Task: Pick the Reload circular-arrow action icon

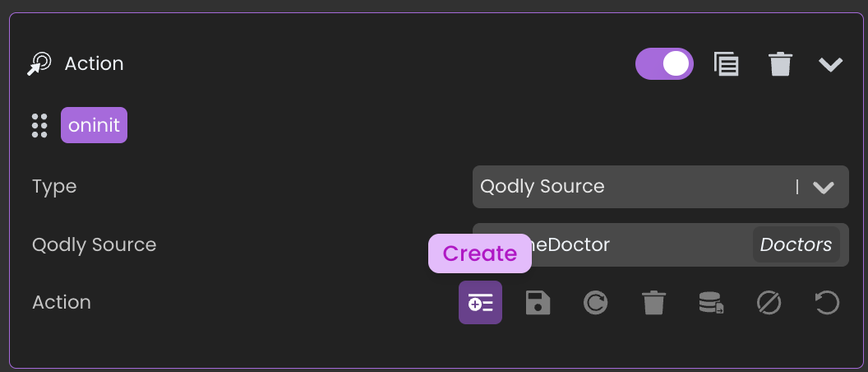Action: click(x=595, y=303)
